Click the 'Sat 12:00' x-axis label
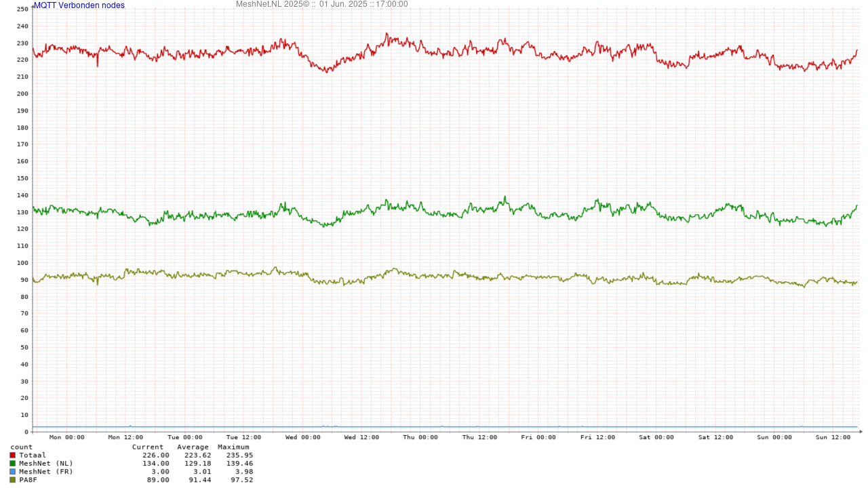868x488 pixels. [x=715, y=438]
